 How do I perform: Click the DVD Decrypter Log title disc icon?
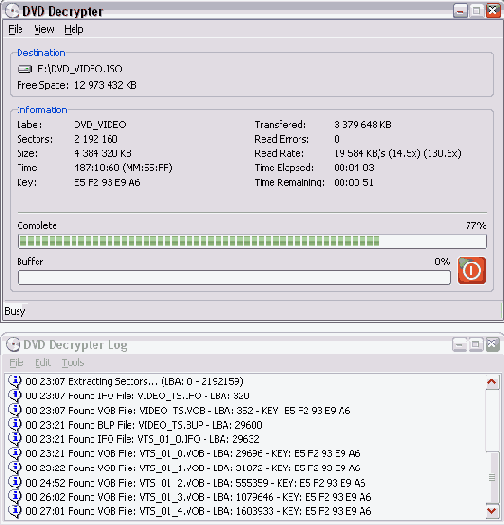point(13,345)
